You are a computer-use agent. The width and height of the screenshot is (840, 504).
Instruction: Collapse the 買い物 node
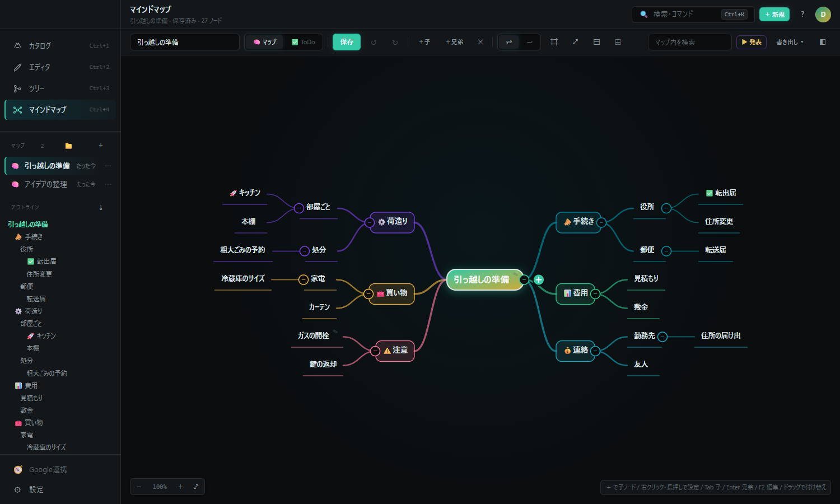(x=368, y=294)
